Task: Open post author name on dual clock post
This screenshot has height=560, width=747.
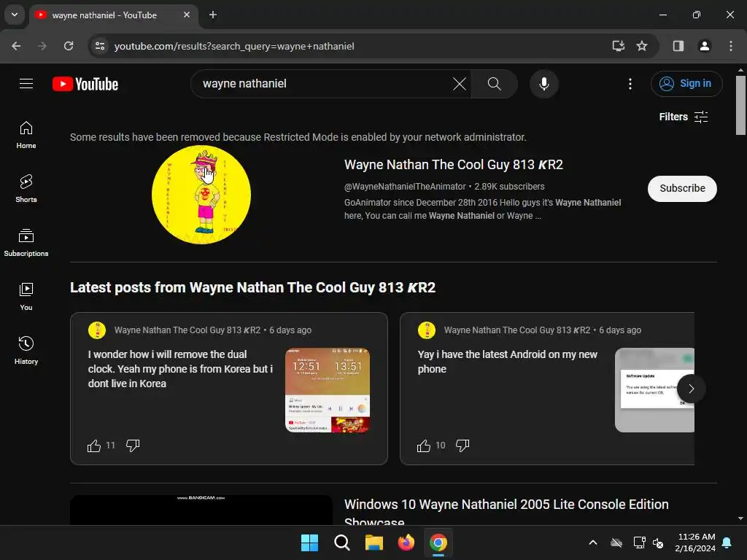Action: (x=187, y=330)
